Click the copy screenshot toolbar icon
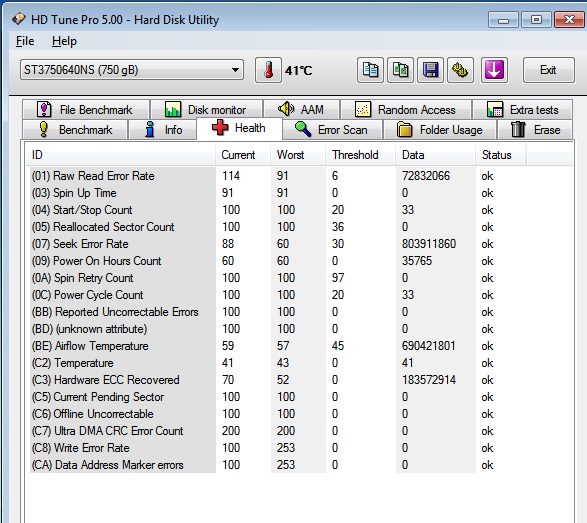The height and width of the screenshot is (523, 587). tap(401, 70)
